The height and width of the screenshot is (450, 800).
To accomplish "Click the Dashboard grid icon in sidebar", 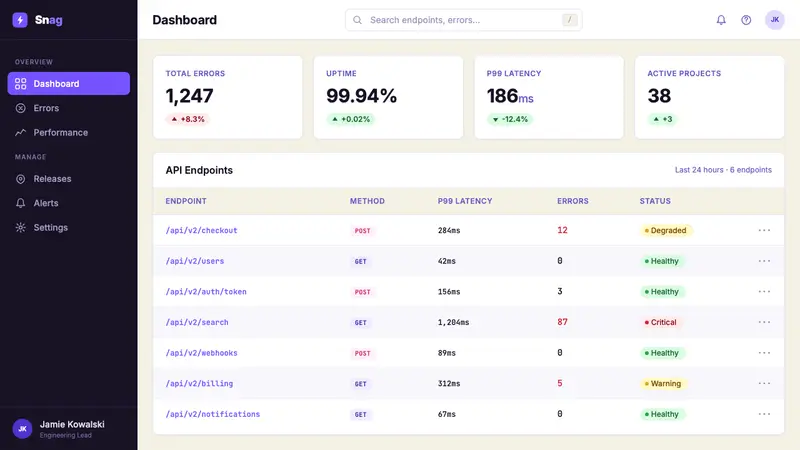I will [x=20, y=84].
